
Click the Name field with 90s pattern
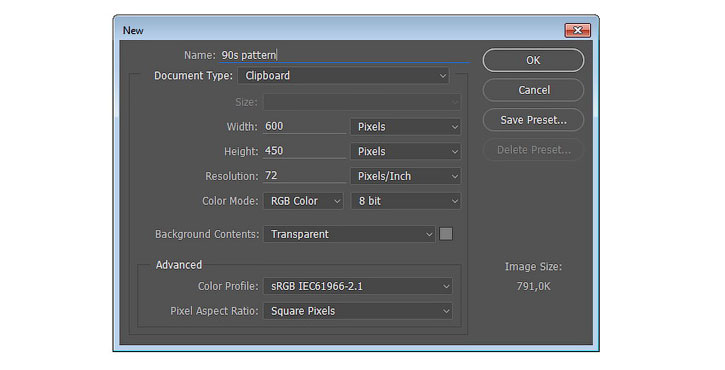click(x=344, y=55)
